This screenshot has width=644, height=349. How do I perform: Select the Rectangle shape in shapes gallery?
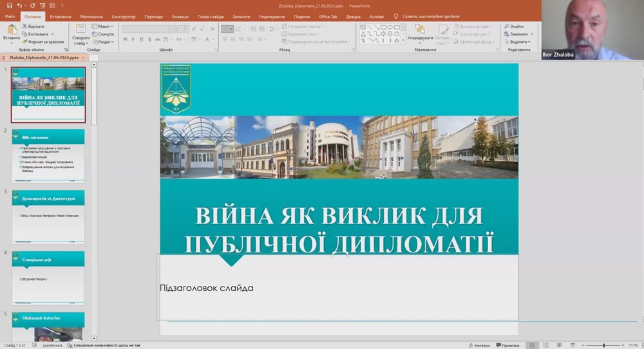(x=383, y=27)
